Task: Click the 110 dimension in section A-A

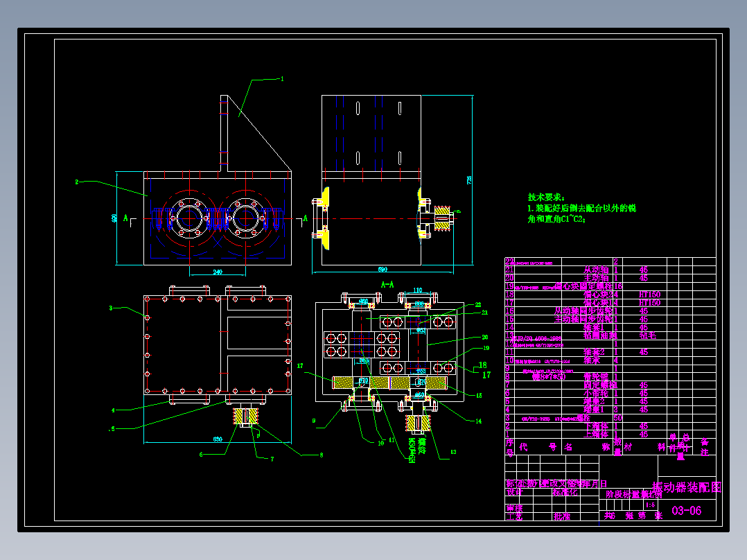Action: [417, 290]
